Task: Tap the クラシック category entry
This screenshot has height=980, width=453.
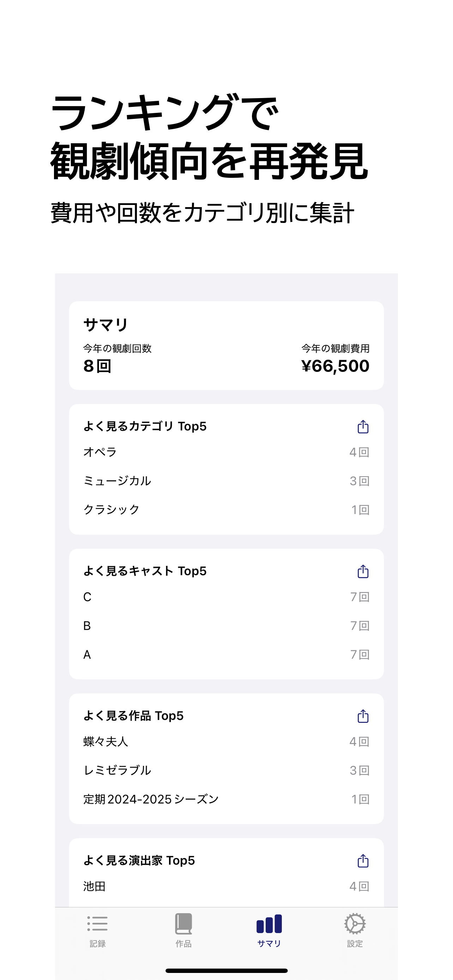Action: pyautogui.click(x=226, y=509)
